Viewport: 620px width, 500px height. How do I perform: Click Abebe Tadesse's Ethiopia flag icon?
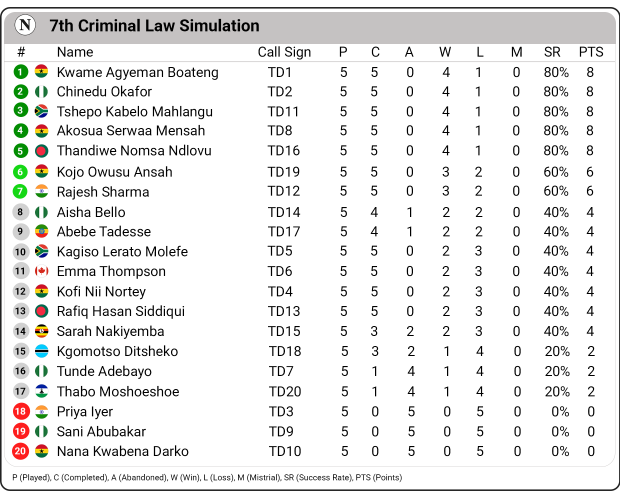42,231
